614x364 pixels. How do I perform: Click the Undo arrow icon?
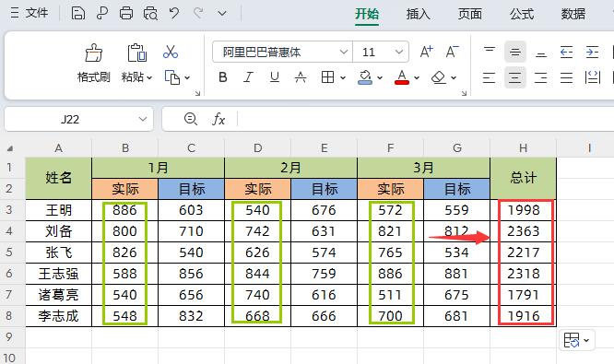point(174,13)
